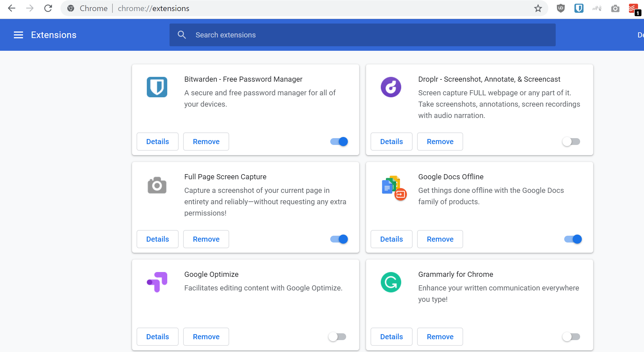Viewport: 644px width, 352px height.
Task: Click the Google Optimize purple icon
Action: tap(157, 282)
